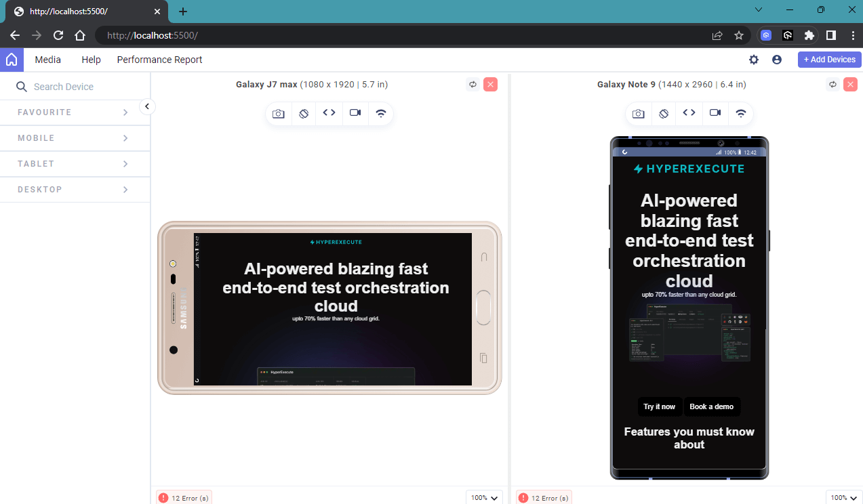Open the code inspector for Galaxy J7 max
Screen dimensions: 863x504
329,113
